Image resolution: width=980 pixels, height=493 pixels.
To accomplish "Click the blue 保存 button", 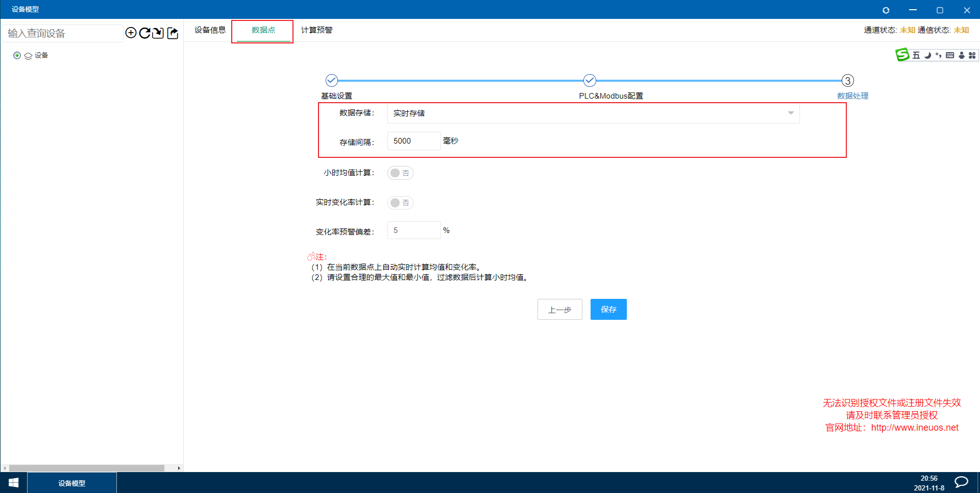I will 608,310.
